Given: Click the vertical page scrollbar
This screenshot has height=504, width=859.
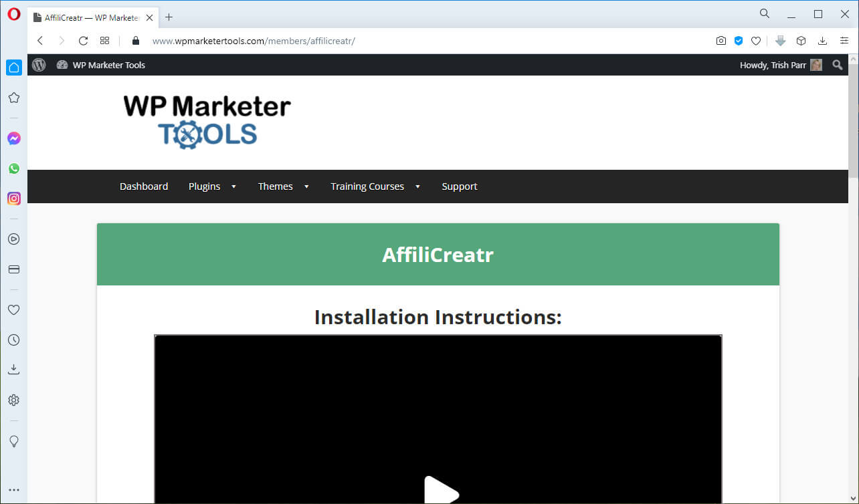Looking at the screenshot, I should [853, 120].
